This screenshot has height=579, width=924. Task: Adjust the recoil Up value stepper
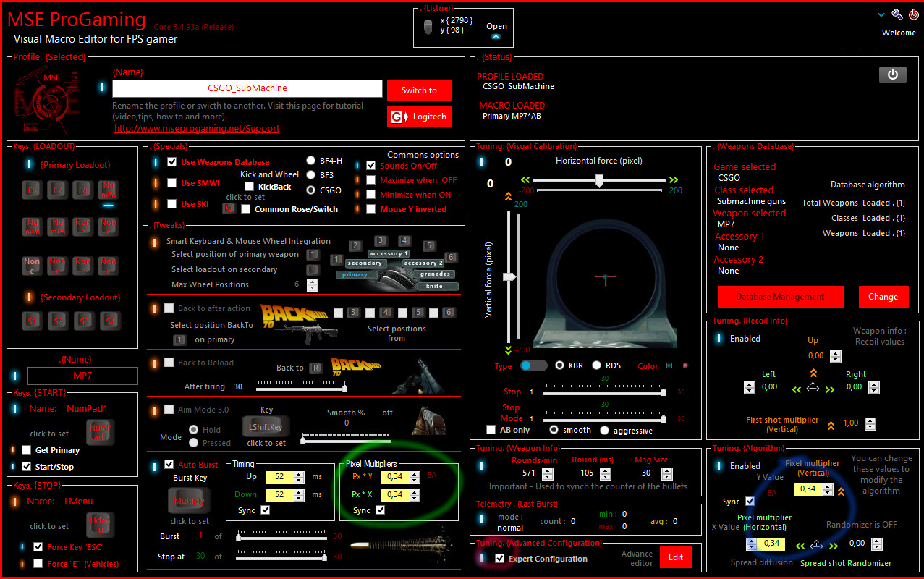(836, 356)
